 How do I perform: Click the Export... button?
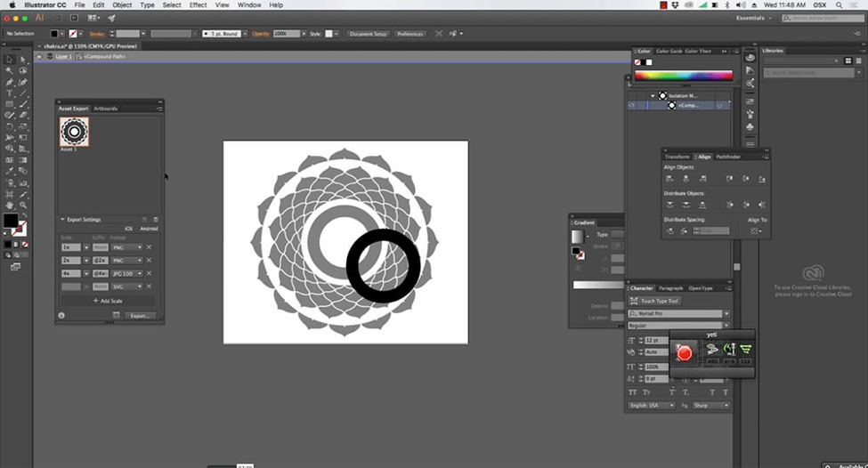[140, 316]
